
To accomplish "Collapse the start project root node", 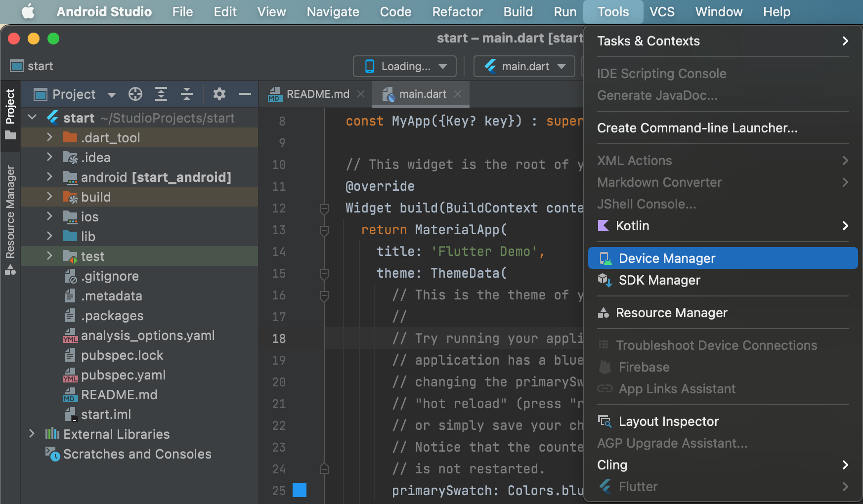I will click(33, 118).
